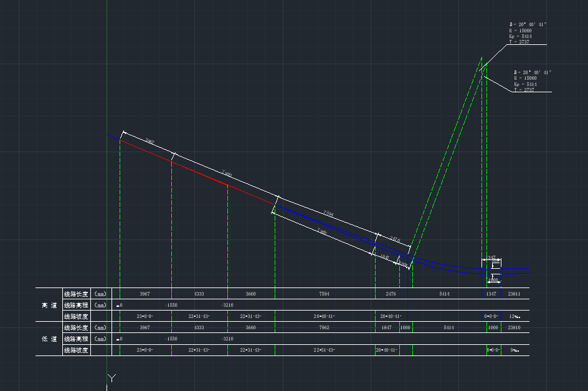
Task: Click the 高道 row header label
Action: [x=49, y=305]
